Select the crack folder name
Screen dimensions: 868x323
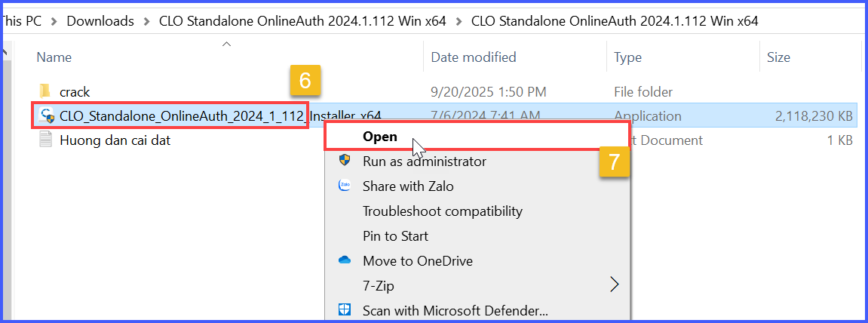75,91
